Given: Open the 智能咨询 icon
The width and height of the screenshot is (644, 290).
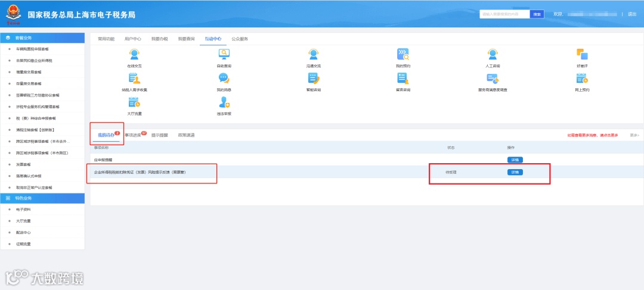Looking at the screenshot, I should click(314, 79).
